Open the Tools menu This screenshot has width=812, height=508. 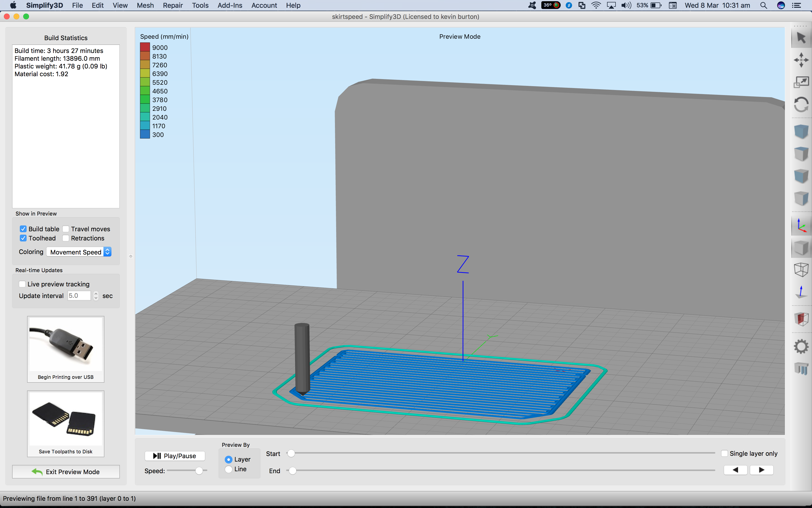200,5
